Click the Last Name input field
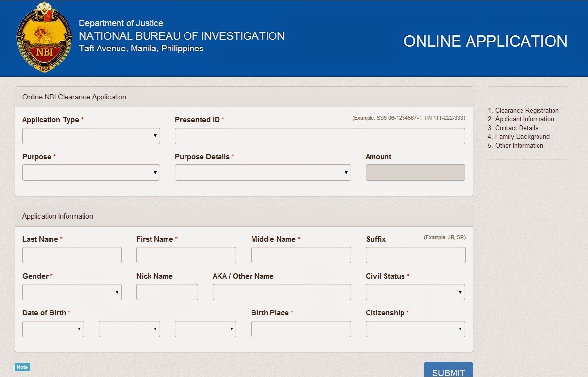 point(72,255)
